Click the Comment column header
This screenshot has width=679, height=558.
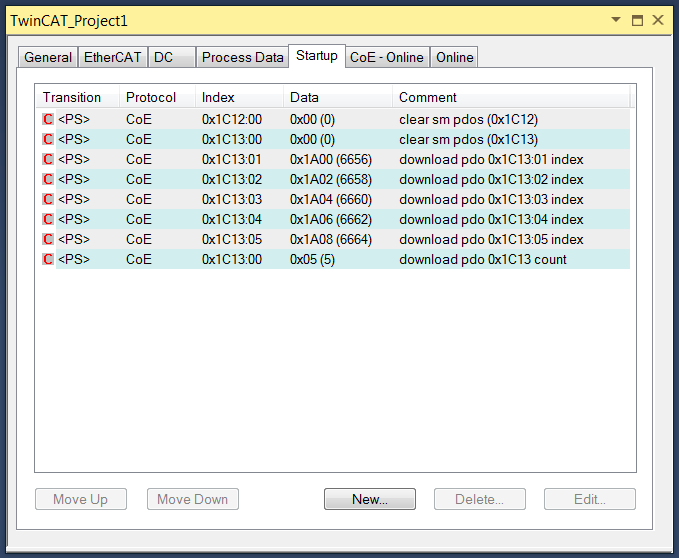[511, 97]
